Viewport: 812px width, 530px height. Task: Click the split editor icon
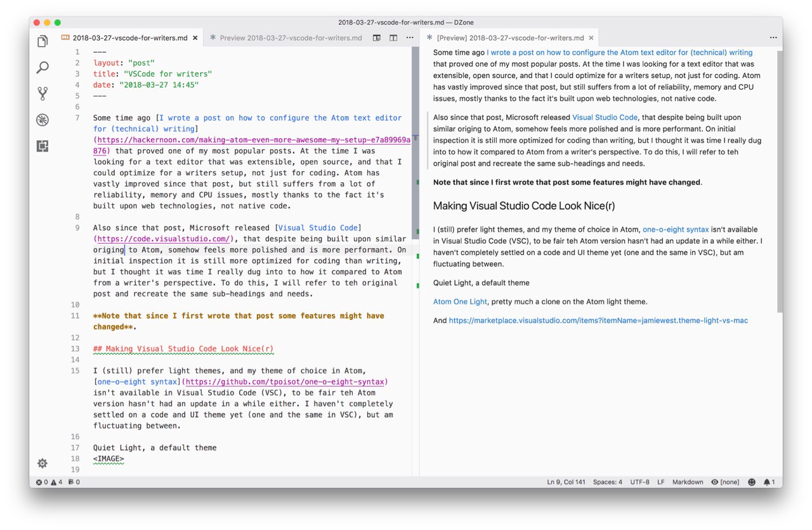pyautogui.click(x=393, y=38)
